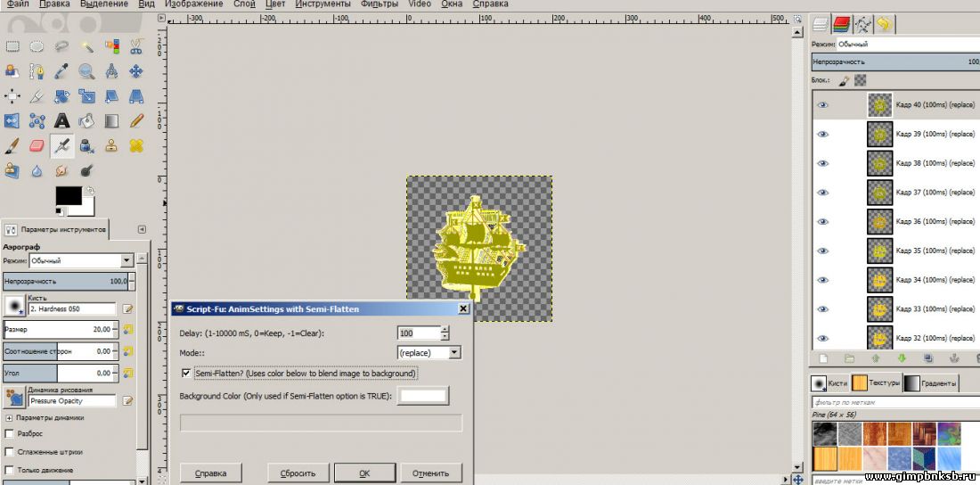Viewport: 980px width, 485px height.
Task: Expand Параметры динамики section
Action: click(x=9, y=417)
